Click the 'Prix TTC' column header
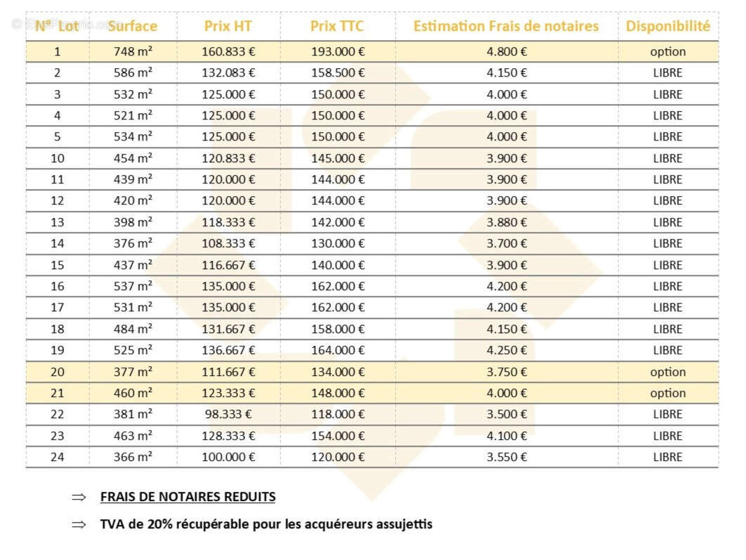The height and width of the screenshot is (560, 746). pyautogui.click(x=337, y=26)
